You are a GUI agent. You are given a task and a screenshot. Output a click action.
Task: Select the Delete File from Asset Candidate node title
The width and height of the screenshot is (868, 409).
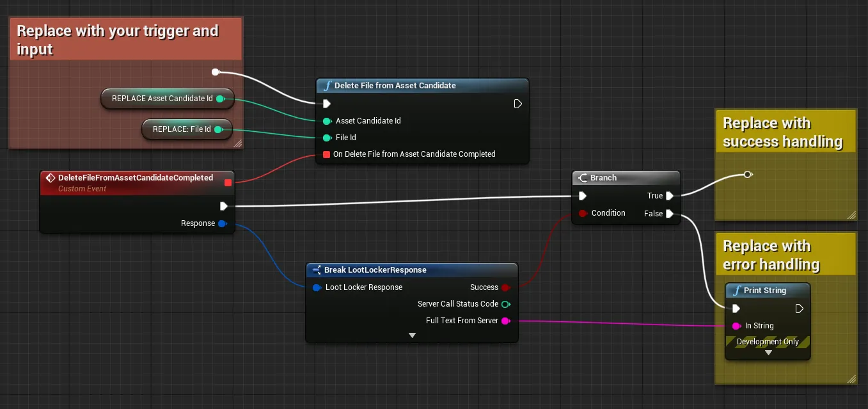pyautogui.click(x=395, y=86)
